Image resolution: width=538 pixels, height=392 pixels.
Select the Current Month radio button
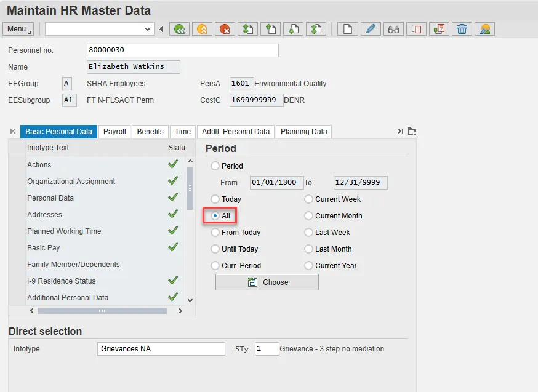(x=309, y=216)
